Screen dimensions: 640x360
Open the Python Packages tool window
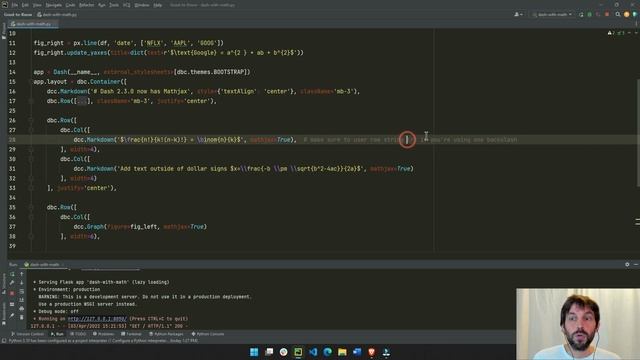(x=166, y=334)
